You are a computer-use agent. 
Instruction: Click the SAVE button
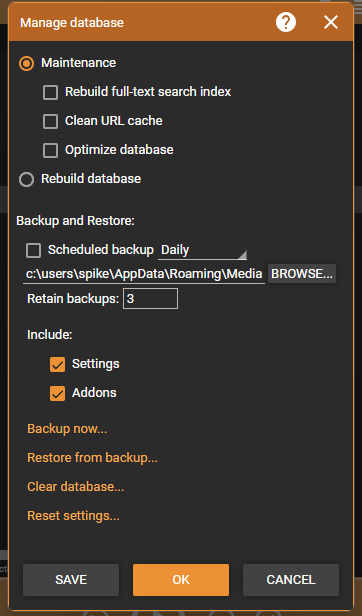click(x=71, y=580)
